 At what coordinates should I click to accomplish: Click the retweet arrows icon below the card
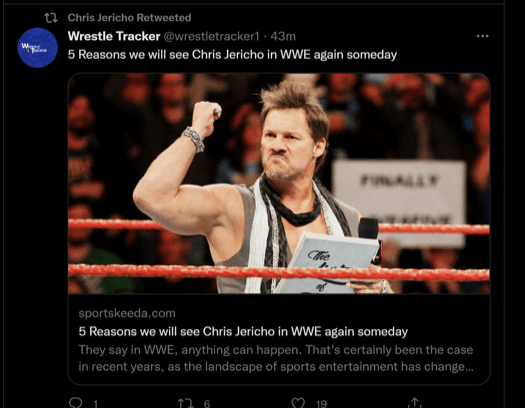185,403
